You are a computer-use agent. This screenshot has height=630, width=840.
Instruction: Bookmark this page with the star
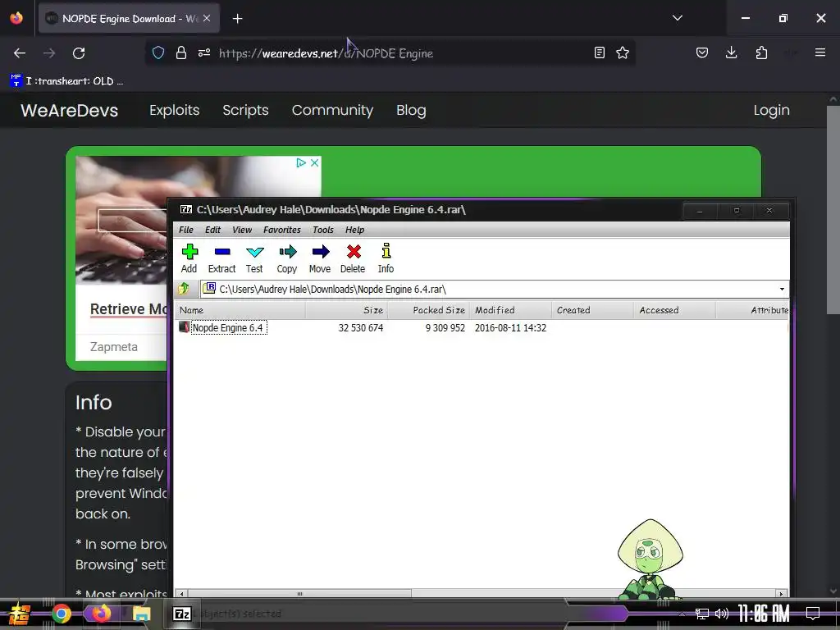[623, 52]
